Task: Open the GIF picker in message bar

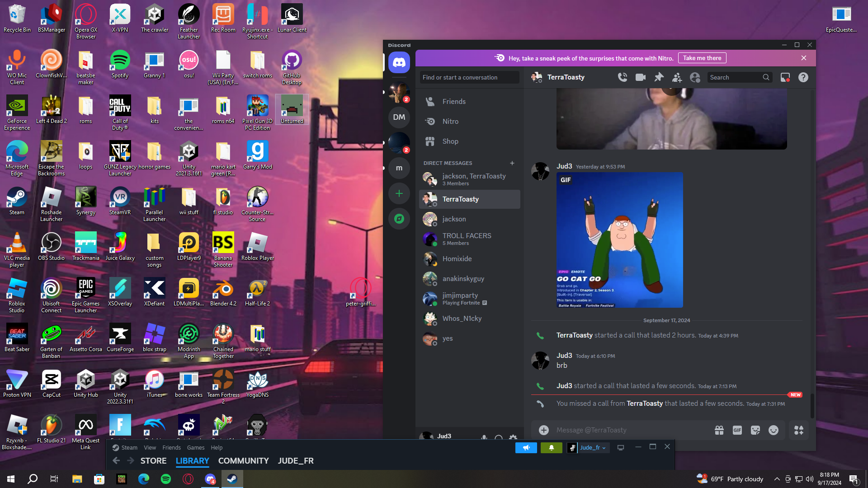Action: tap(737, 430)
